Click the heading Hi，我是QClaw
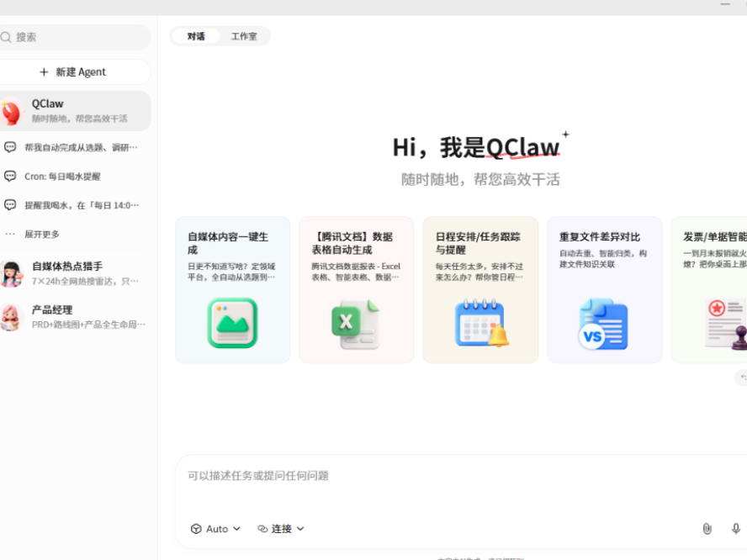This screenshot has width=747, height=560. pyautogui.click(x=476, y=147)
